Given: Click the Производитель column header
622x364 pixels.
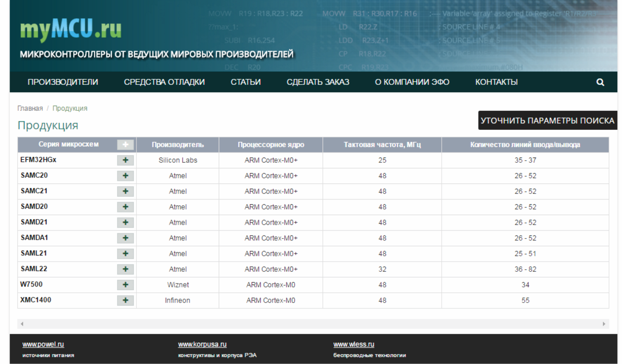Looking at the screenshot, I should click(178, 145).
